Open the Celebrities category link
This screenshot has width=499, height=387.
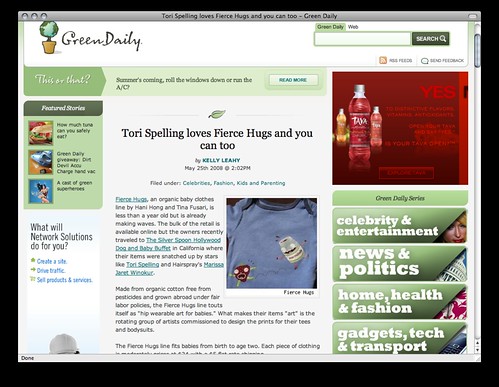click(x=196, y=183)
